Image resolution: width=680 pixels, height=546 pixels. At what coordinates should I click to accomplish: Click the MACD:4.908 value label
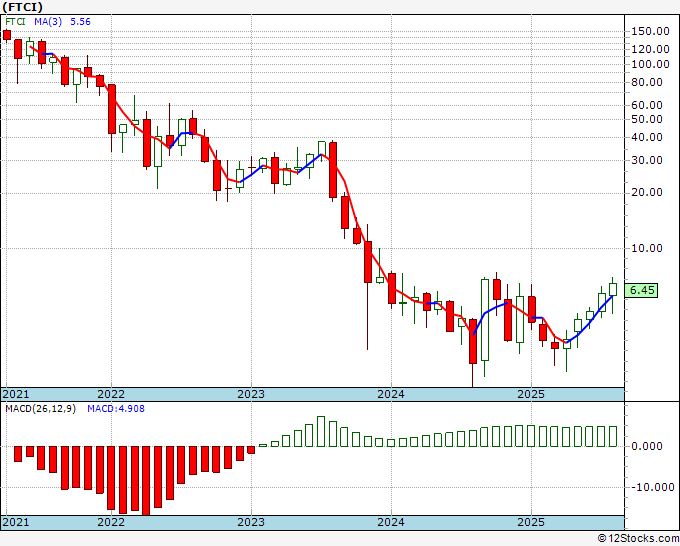click(x=116, y=409)
